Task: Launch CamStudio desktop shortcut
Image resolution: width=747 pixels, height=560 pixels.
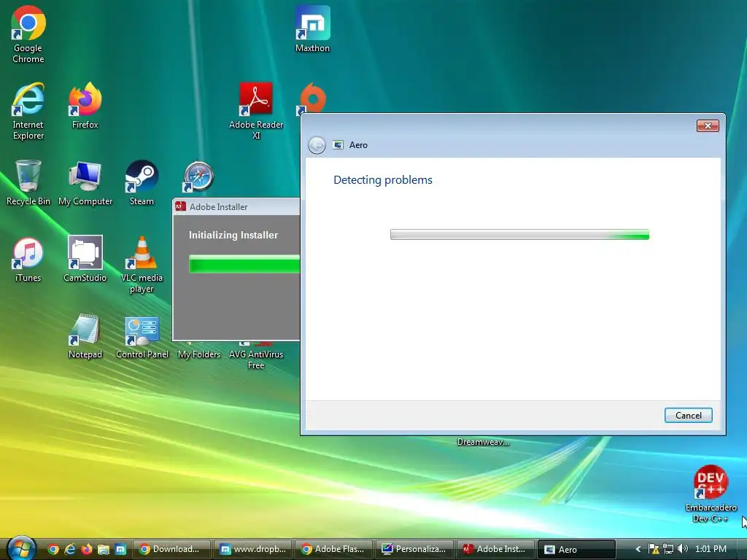Action: tap(85, 260)
